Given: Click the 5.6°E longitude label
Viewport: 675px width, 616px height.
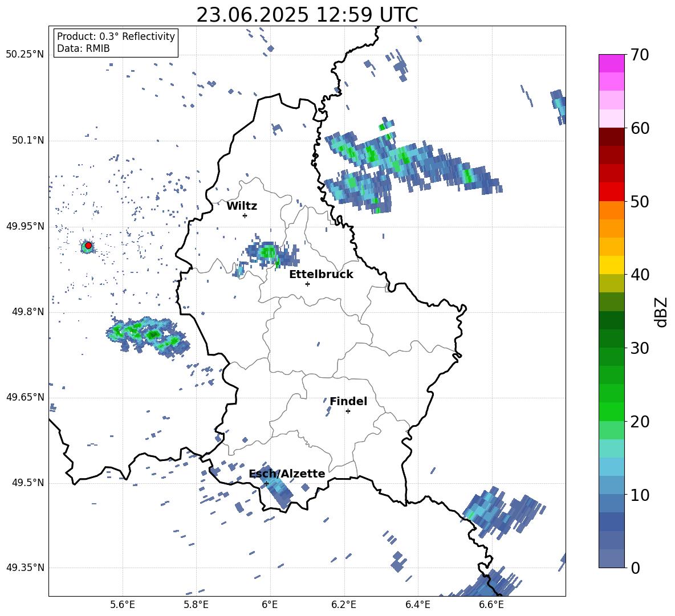Looking at the screenshot, I should pos(123,605).
